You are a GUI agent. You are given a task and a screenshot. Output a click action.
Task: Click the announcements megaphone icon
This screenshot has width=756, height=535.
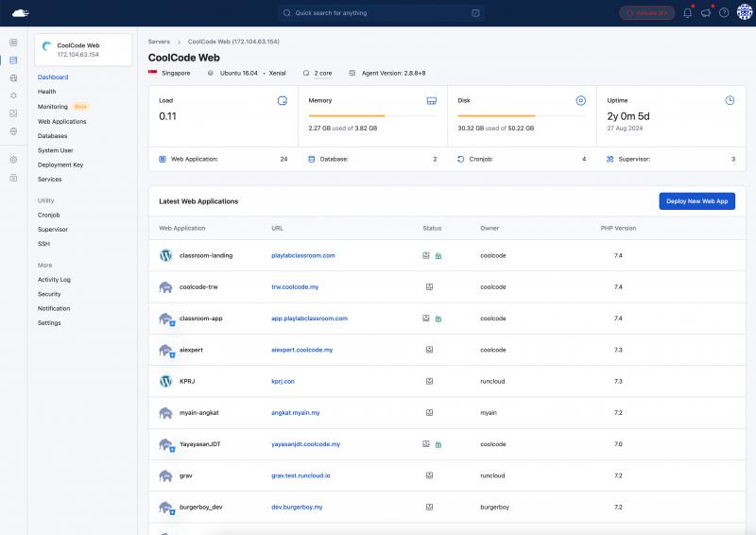(x=705, y=13)
